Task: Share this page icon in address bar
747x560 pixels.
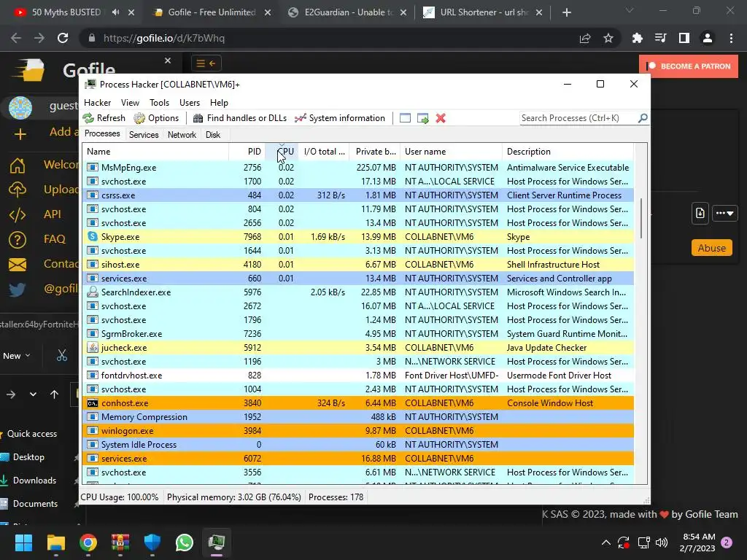Action: [585, 38]
